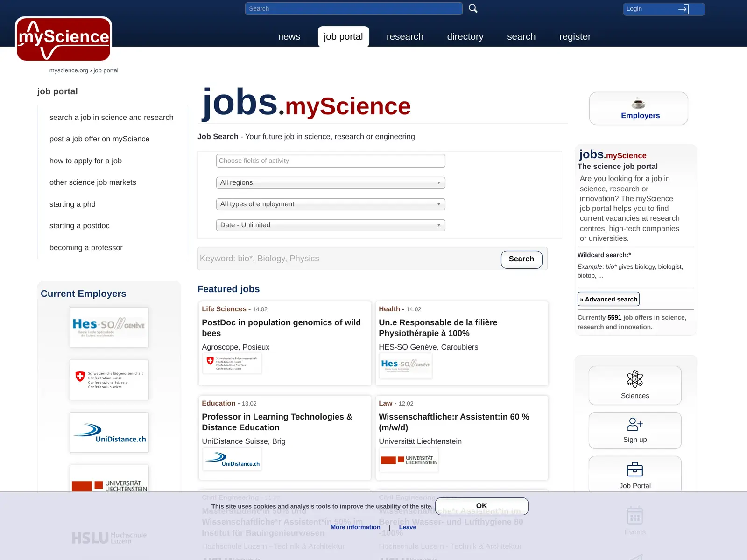Open PostDoc in population genomics job title
This screenshot has width=747, height=560.
click(282, 328)
